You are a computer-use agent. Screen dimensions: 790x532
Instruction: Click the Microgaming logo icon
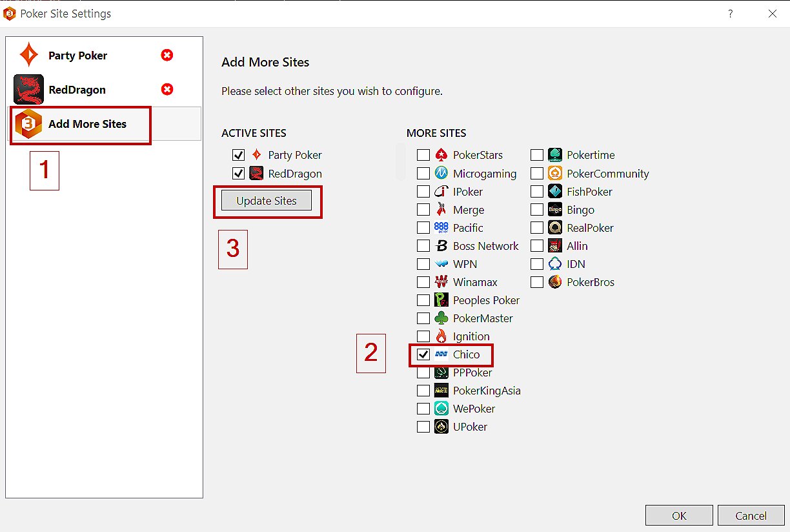(x=441, y=173)
